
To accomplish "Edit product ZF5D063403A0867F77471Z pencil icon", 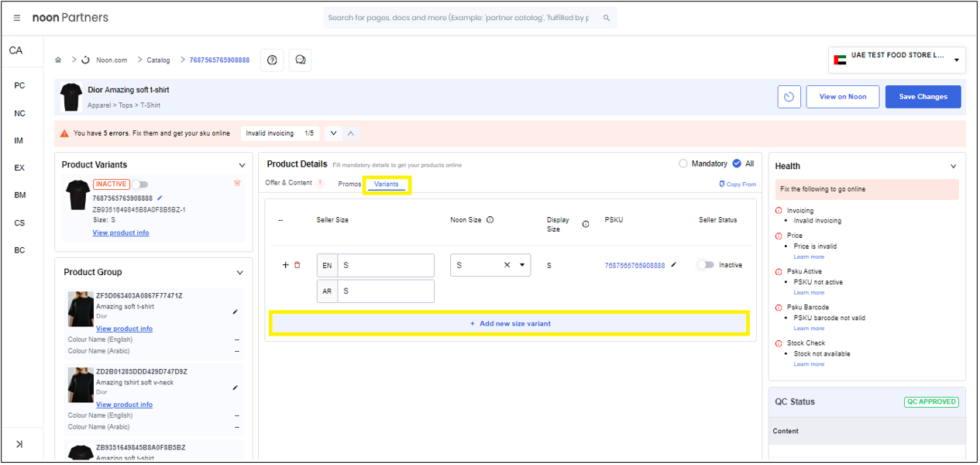I will click(x=235, y=312).
